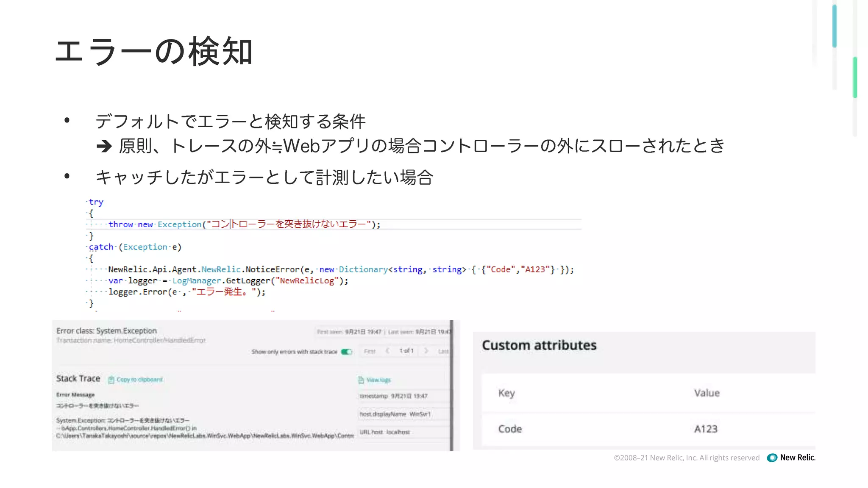Click the 'Code' attribute key cell
Screen dimensions: 868x488
(510, 429)
